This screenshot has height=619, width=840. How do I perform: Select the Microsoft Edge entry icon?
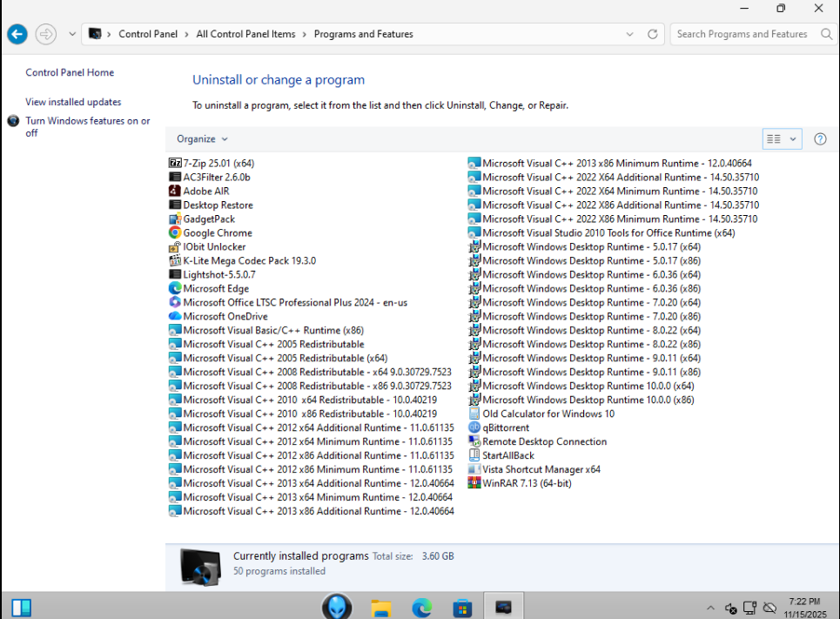[175, 288]
